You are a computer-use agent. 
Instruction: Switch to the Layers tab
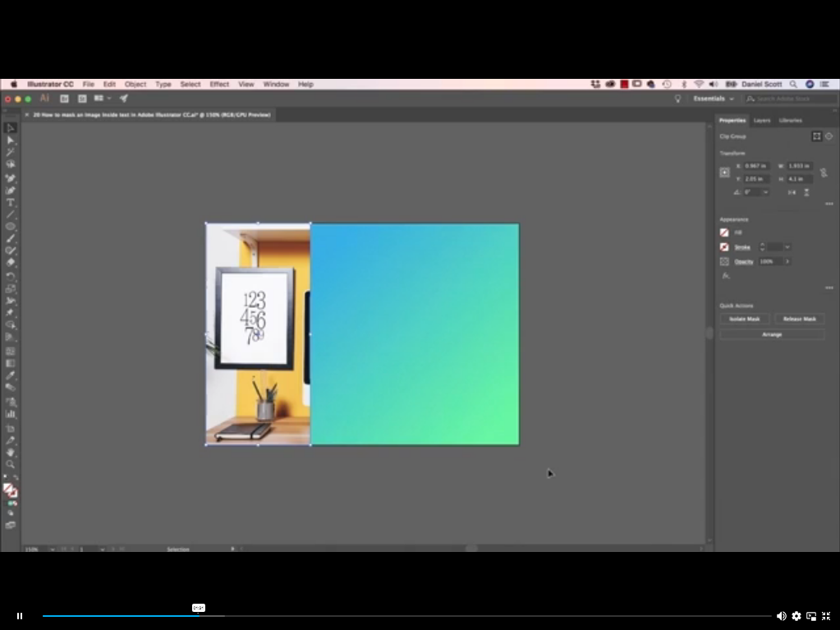click(761, 120)
